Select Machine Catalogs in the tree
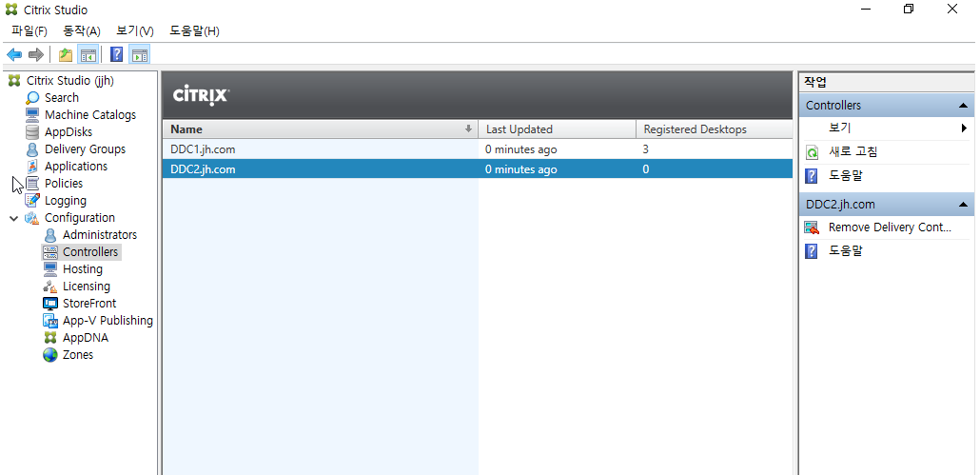The width and height of the screenshot is (980, 475). click(x=90, y=115)
